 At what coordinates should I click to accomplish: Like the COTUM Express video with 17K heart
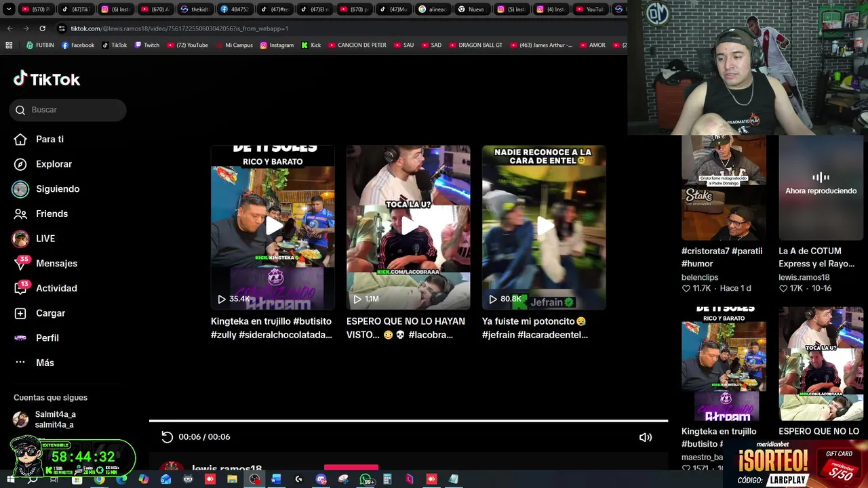pyautogui.click(x=783, y=289)
